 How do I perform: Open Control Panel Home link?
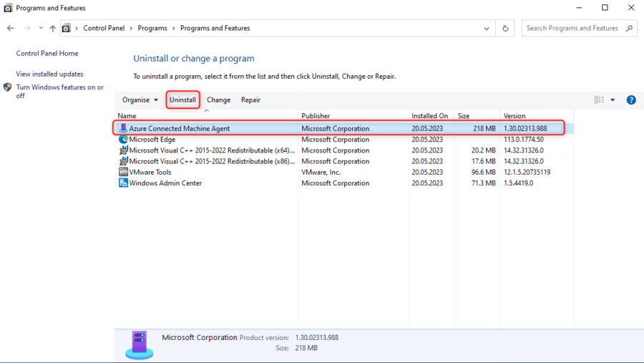[47, 53]
